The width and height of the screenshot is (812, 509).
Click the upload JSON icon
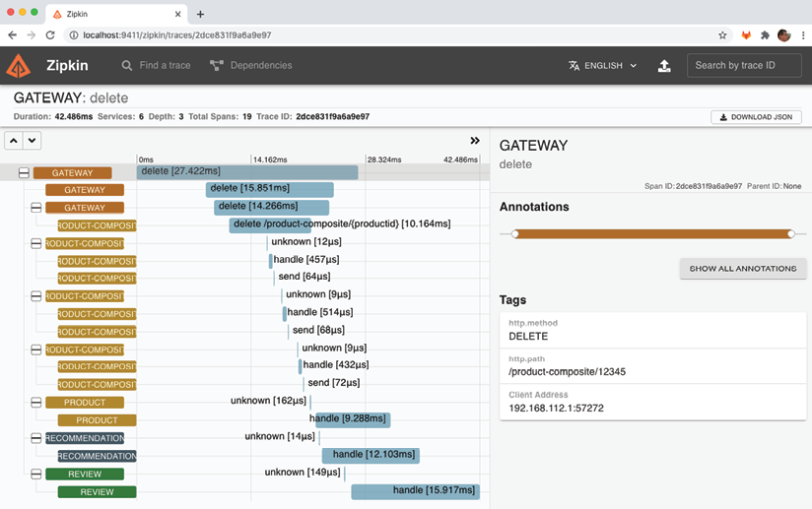(664, 66)
